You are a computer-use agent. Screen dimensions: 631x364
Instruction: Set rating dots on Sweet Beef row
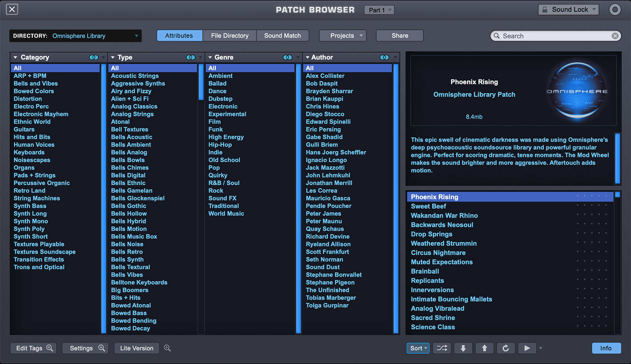point(592,205)
